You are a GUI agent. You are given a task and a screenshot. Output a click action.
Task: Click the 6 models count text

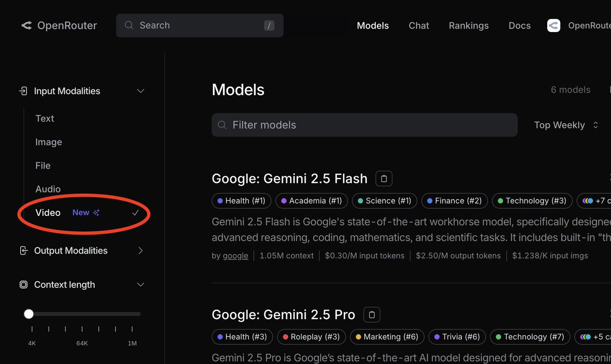point(570,90)
